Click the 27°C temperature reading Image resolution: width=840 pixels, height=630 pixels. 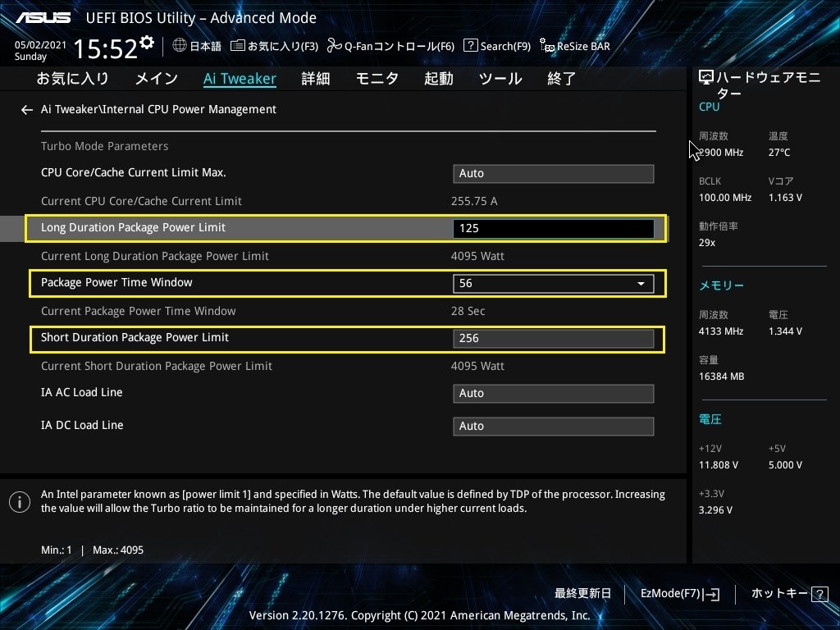tap(779, 153)
